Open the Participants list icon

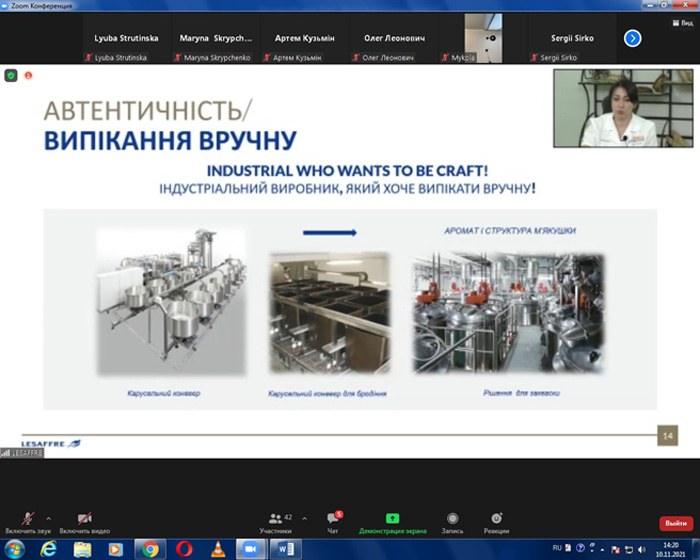tap(275, 518)
